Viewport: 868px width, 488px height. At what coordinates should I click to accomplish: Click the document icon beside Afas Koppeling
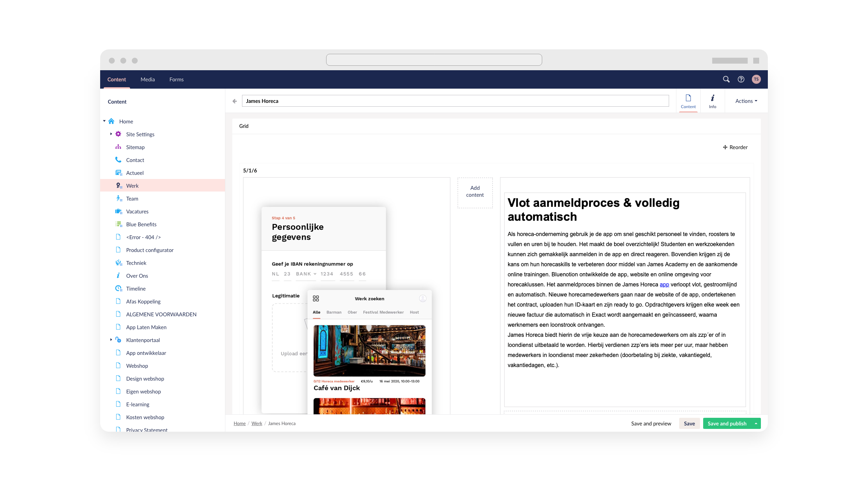point(118,301)
